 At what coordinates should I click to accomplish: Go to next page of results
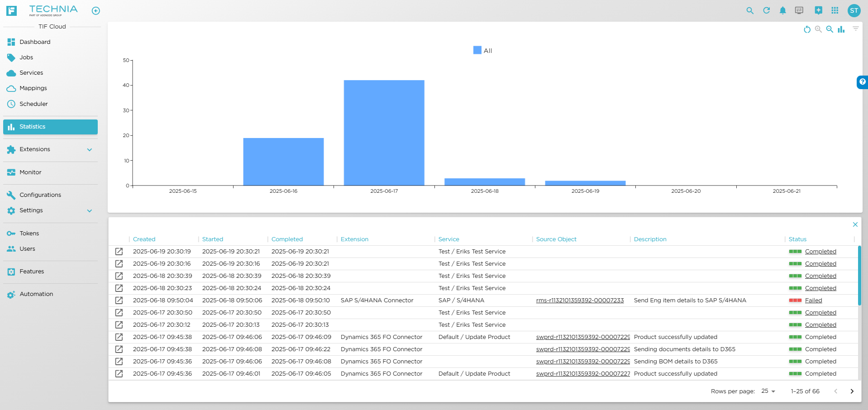[852, 391]
